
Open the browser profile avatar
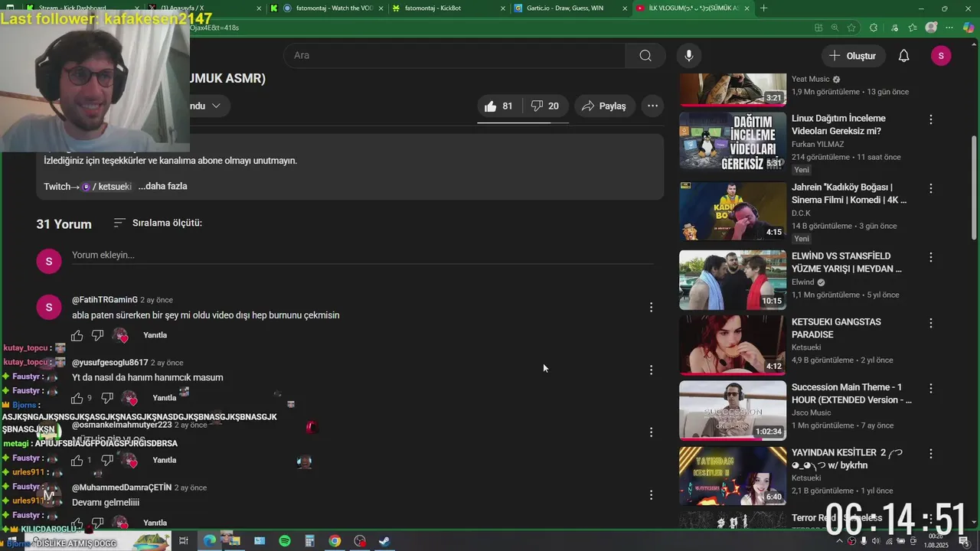click(x=931, y=28)
